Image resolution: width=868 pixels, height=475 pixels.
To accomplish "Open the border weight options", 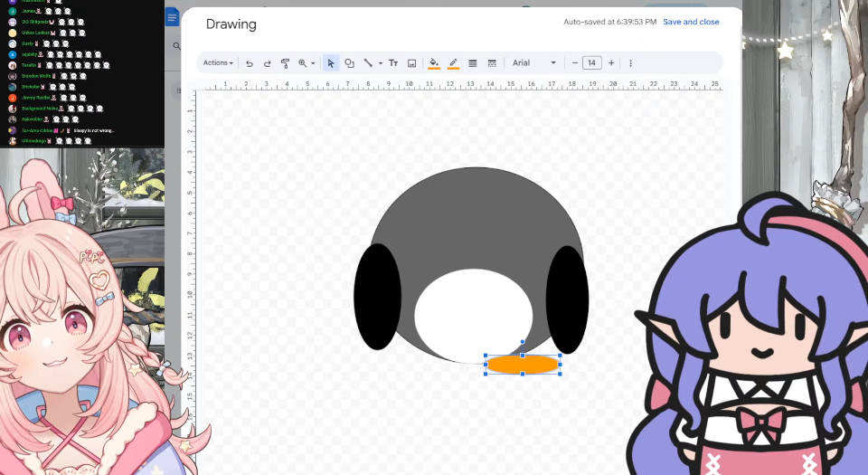I will pos(473,63).
